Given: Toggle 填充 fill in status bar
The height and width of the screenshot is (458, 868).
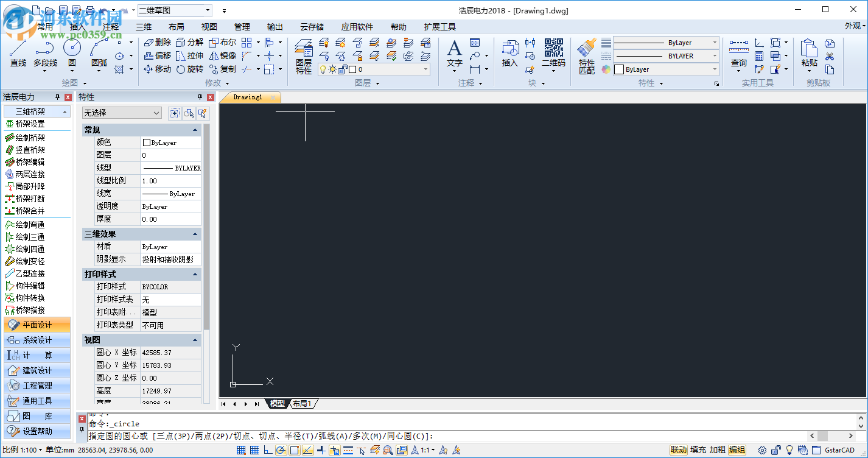Looking at the screenshot, I should (x=698, y=450).
